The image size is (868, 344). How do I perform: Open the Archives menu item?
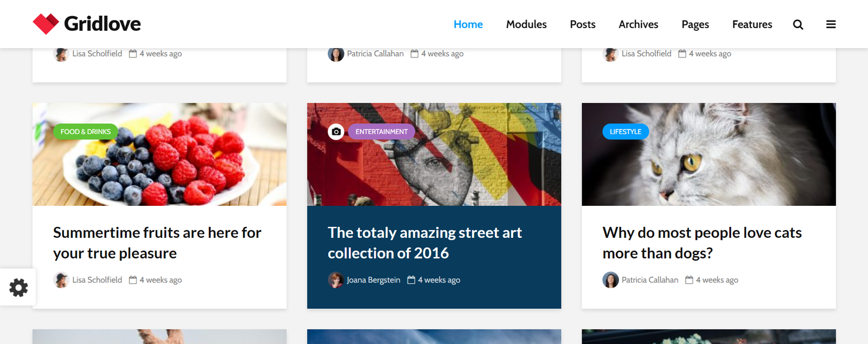coord(638,24)
